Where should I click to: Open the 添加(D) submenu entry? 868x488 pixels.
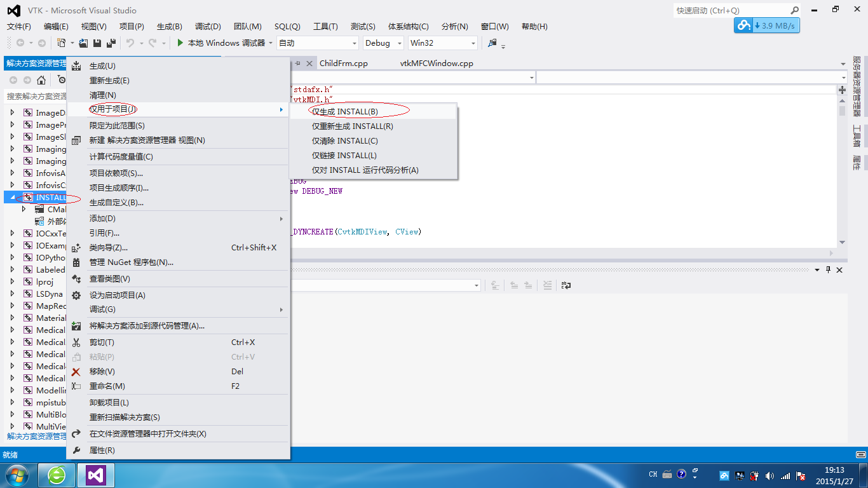pos(179,219)
